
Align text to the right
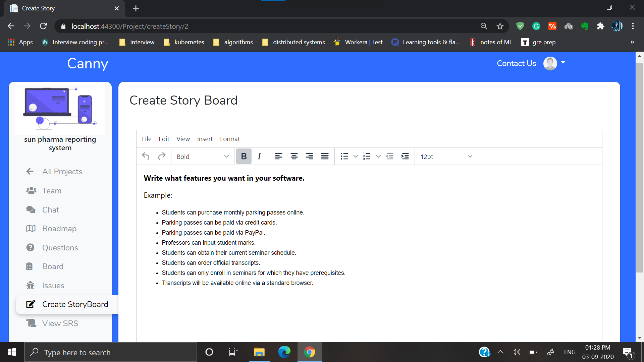click(309, 156)
